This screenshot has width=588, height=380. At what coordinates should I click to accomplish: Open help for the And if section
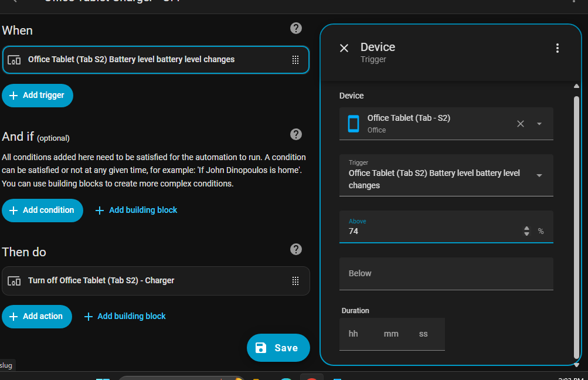coord(296,134)
